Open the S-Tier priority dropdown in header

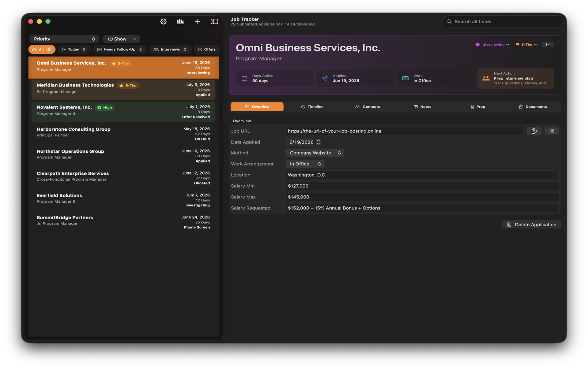(526, 44)
